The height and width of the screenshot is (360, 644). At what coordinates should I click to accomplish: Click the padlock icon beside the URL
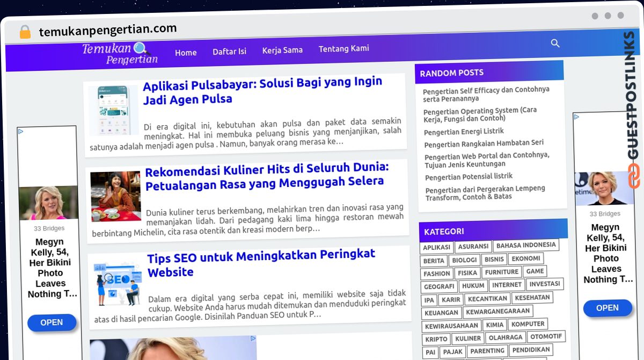(25, 32)
